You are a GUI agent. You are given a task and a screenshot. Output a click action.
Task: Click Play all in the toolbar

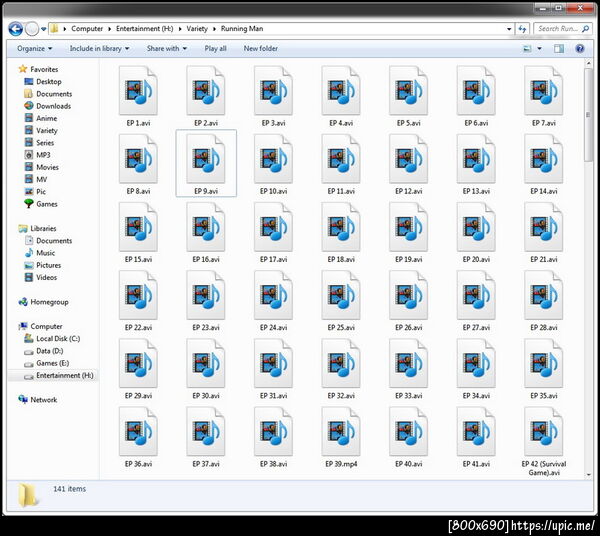215,49
